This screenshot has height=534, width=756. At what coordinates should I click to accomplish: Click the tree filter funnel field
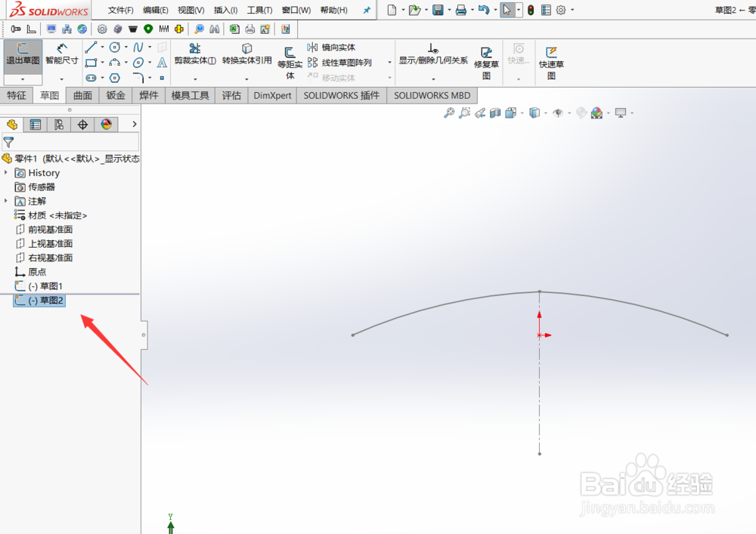click(70, 142)
